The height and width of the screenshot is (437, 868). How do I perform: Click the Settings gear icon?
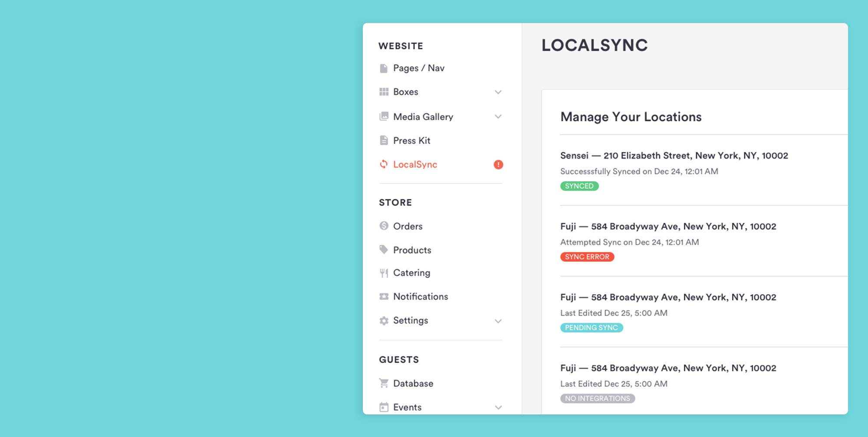tap(384, 321)
